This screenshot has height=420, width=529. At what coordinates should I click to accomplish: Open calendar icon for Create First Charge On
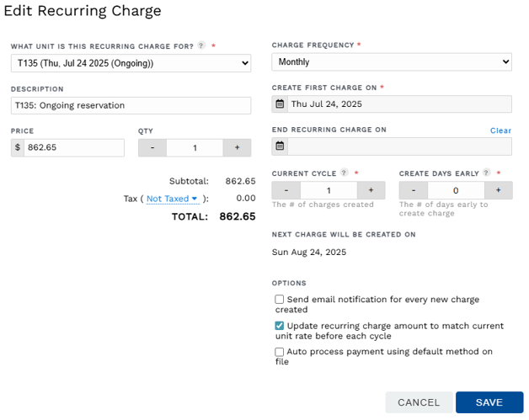click(280, 104)
